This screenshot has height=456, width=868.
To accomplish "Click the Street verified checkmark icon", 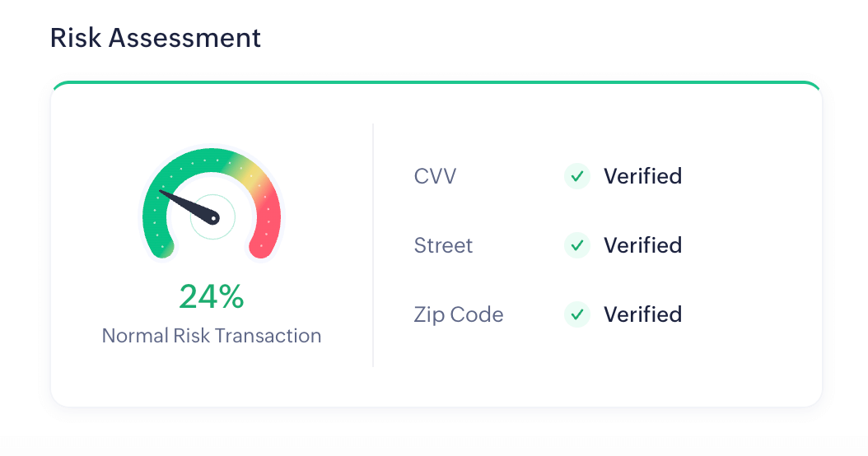I will click(577, 245).
